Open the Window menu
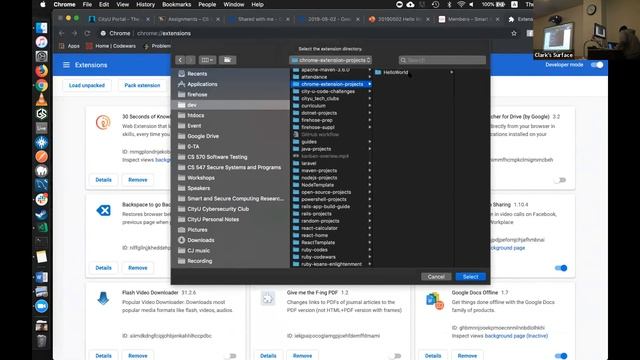This screenshot has width=640, height=360. [x=233, y=4]
